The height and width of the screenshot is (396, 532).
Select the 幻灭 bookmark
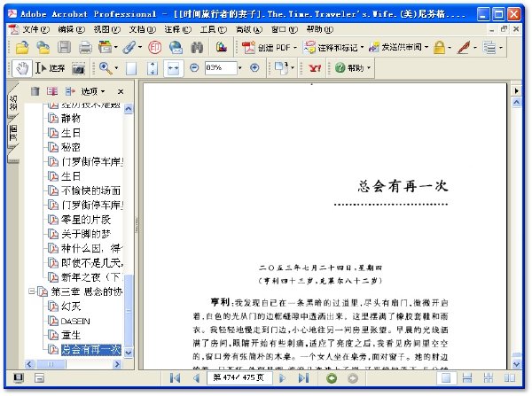coord(71,307)
